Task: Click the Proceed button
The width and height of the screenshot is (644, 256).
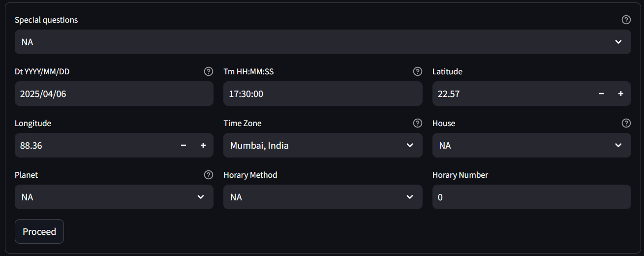Action: (x=39, y=231)
